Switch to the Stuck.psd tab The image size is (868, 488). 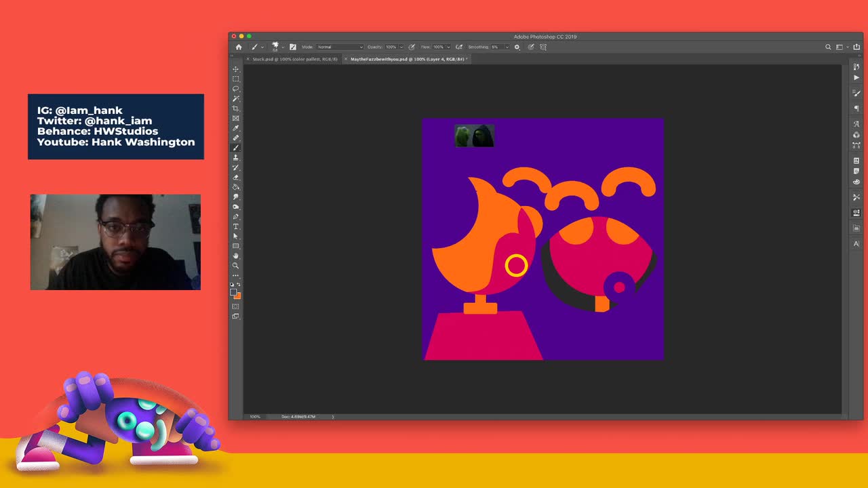pos(295,59)
